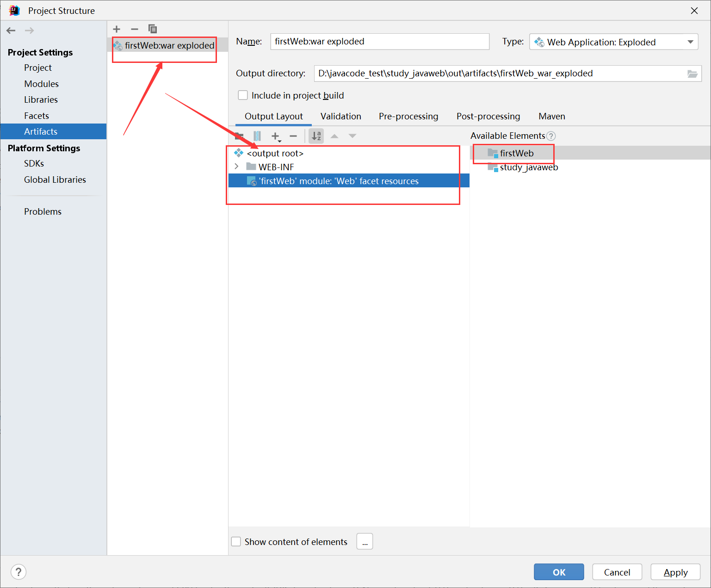711x588 pixels.
Task: Expand the WEB-INF folder
Action: click(x=236, y=167)
